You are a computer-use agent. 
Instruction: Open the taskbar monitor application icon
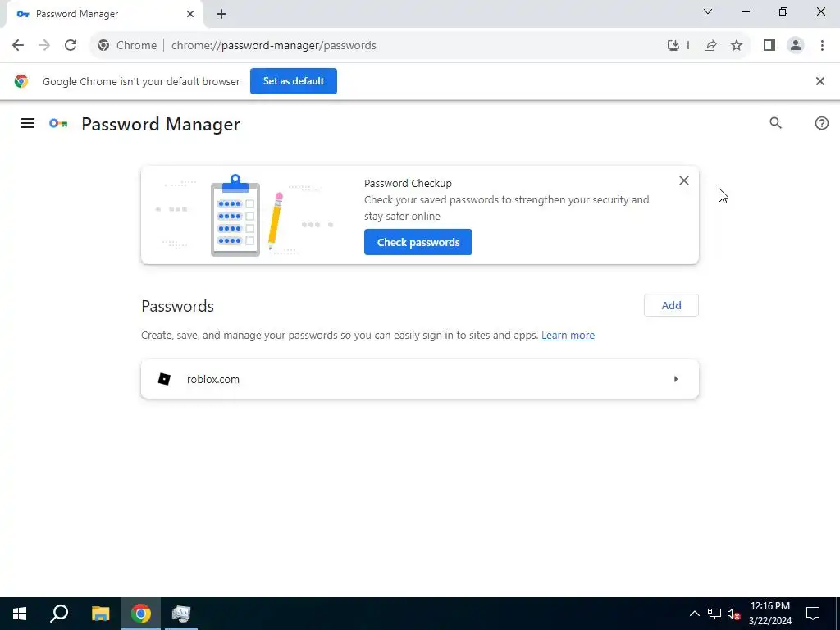point(181,614)
